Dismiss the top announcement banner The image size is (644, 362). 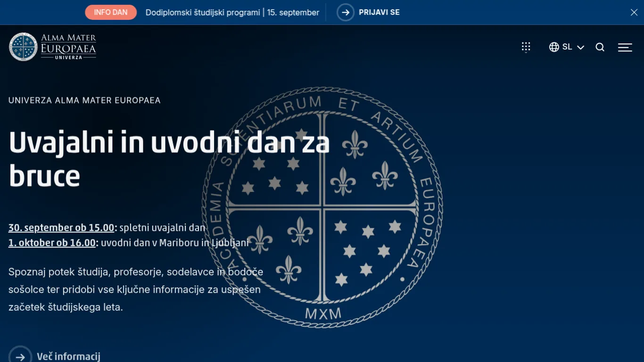pos(634,12)
